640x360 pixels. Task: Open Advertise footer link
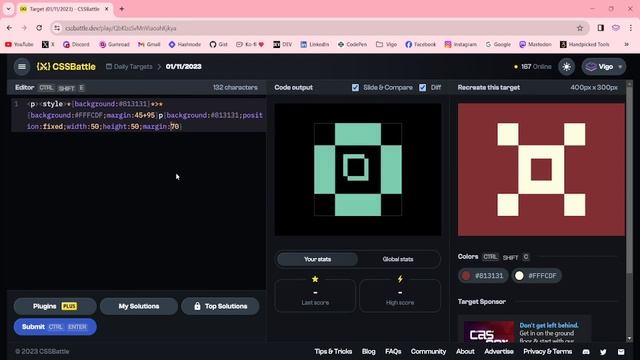499,351
